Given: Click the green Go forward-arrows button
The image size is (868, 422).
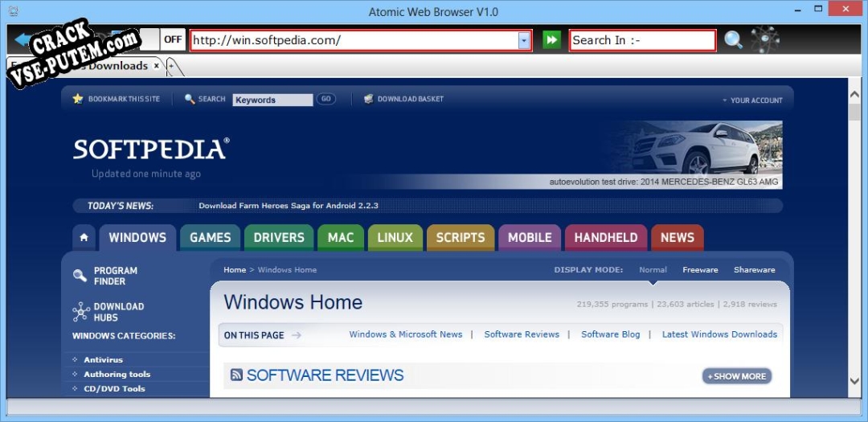Looking at the screenshot, I should 551,40.
